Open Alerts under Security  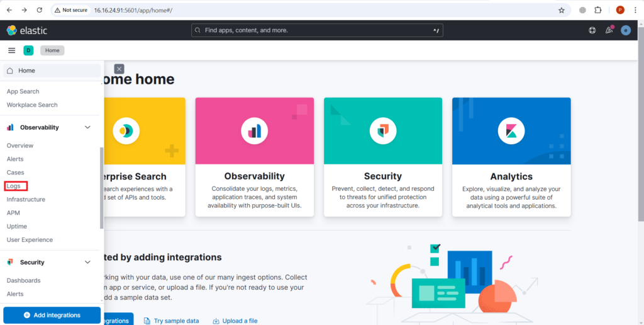(15, 294)
